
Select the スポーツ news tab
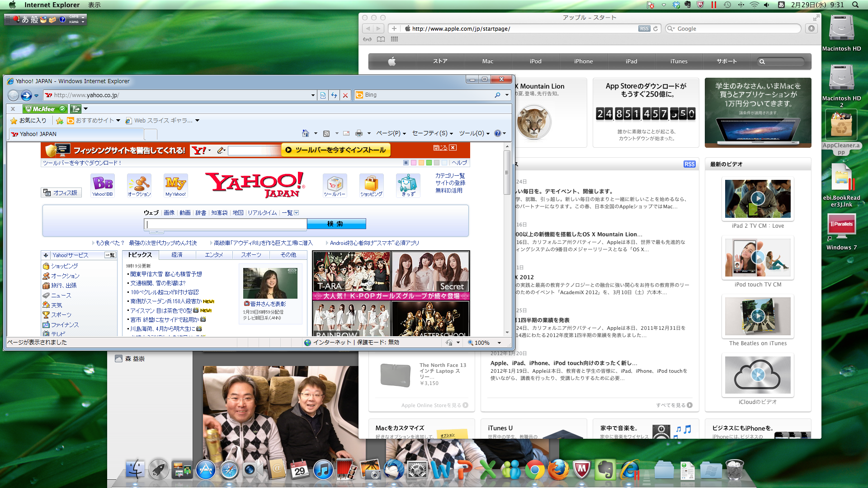pyautogui.click(x=251, y=255)
